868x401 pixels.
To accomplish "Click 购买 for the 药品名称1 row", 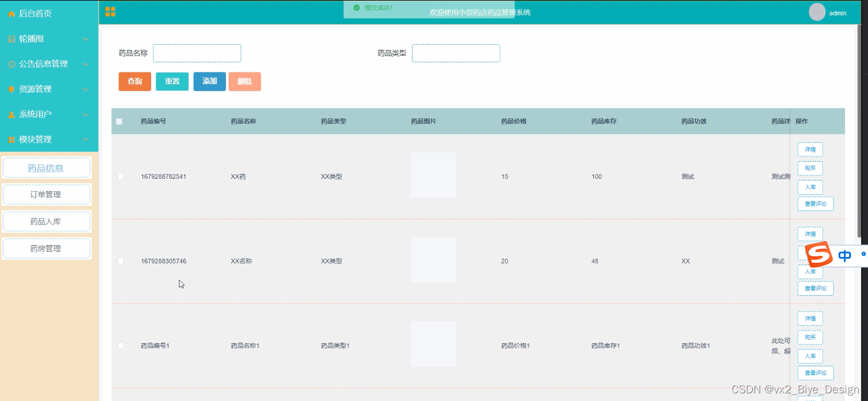I will click(x=810, y=337).
